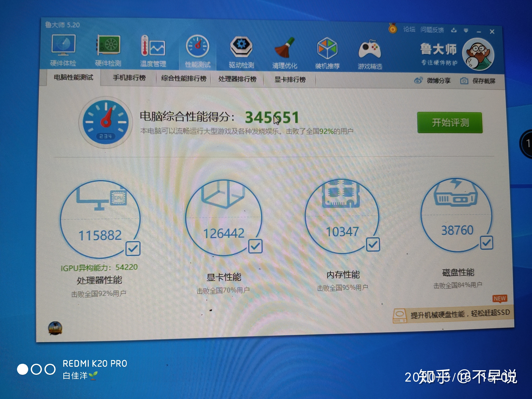Screen dimensions: 532x399
Task: Click 击败全国92%用户 under processor
Action: pos(99,294)
